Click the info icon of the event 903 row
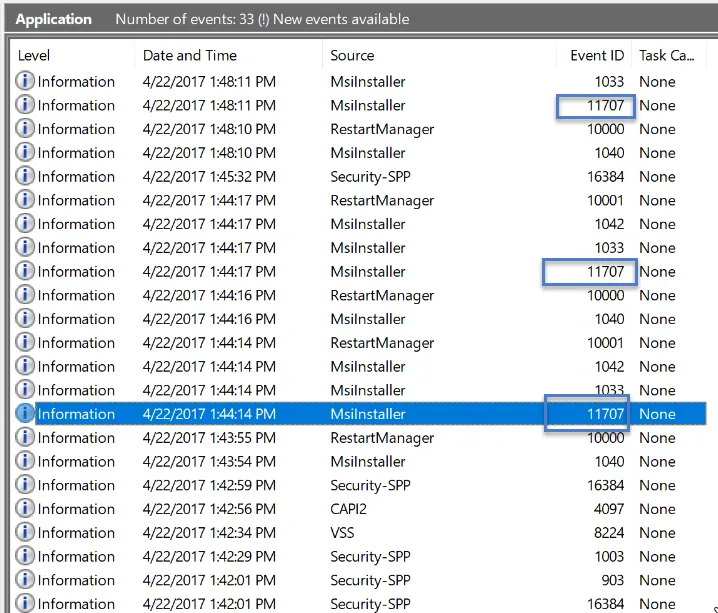Image resolution: width=718 pixels, height=613 pixels. click(x=25, y=580)
